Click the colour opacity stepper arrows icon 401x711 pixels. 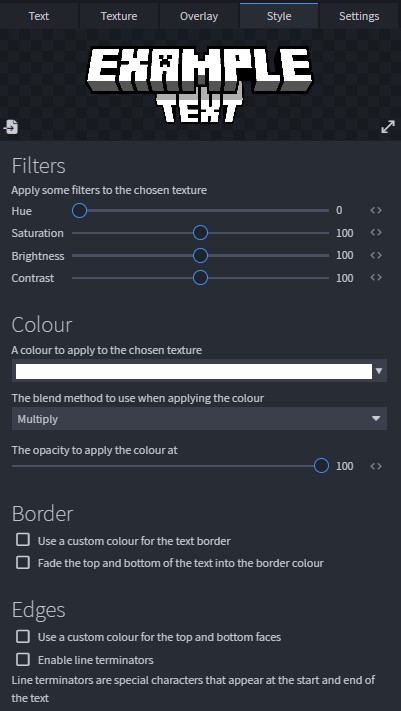376,466
